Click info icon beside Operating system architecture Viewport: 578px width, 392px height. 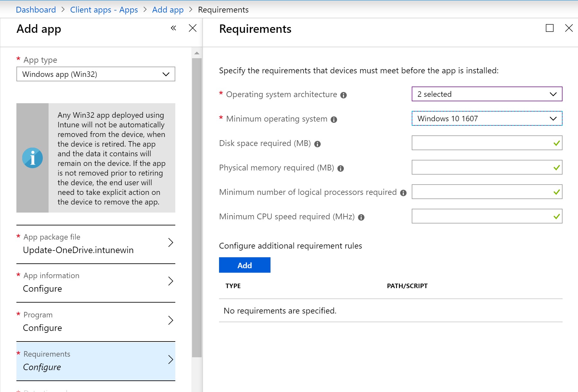344,95
